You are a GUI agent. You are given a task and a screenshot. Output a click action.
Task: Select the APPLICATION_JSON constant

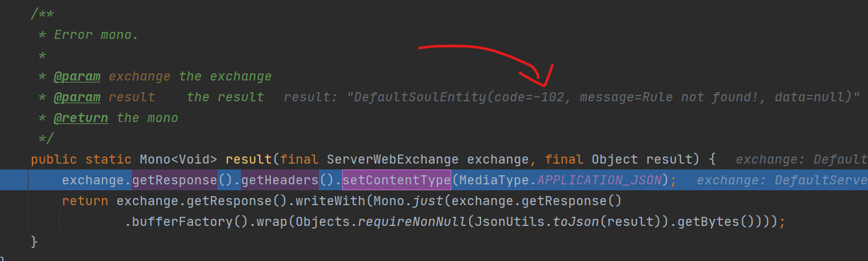(600, 180)
